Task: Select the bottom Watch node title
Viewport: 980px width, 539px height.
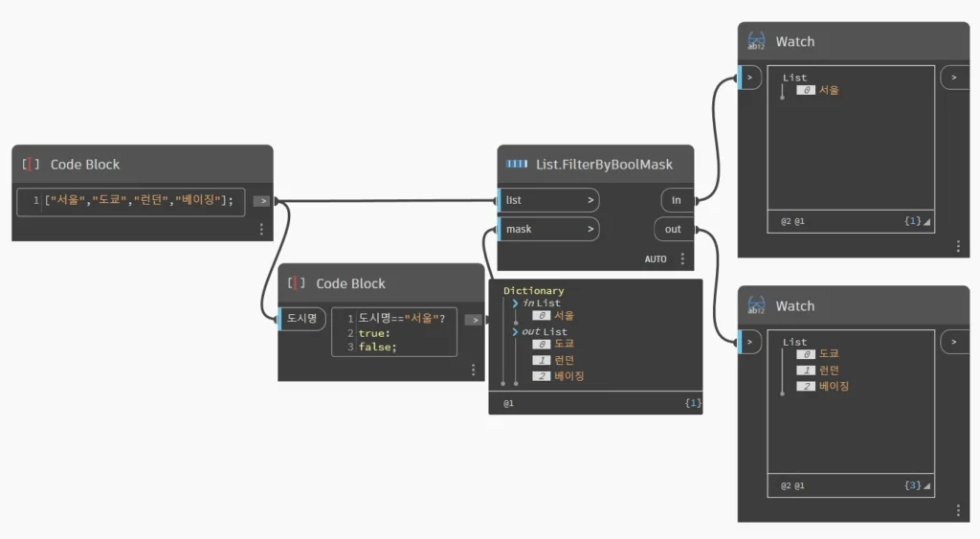Action: pos(795,305)
